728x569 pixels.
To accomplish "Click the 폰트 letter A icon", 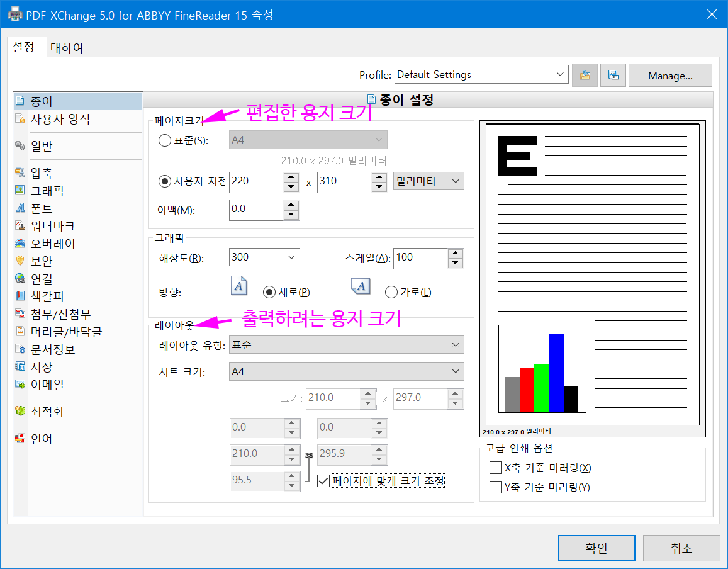I will (20, 208).
